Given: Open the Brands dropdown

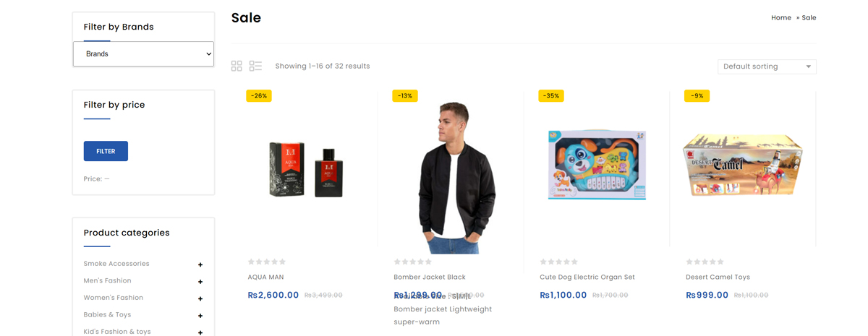Looking at the screenshot, I should point(143,54).
